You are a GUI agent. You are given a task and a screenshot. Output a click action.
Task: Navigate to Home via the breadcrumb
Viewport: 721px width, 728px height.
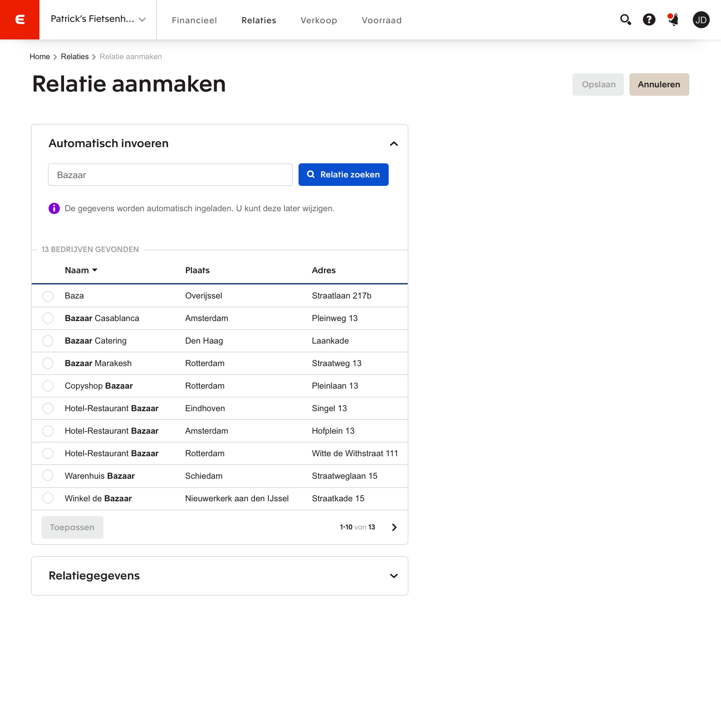(39, 57)
